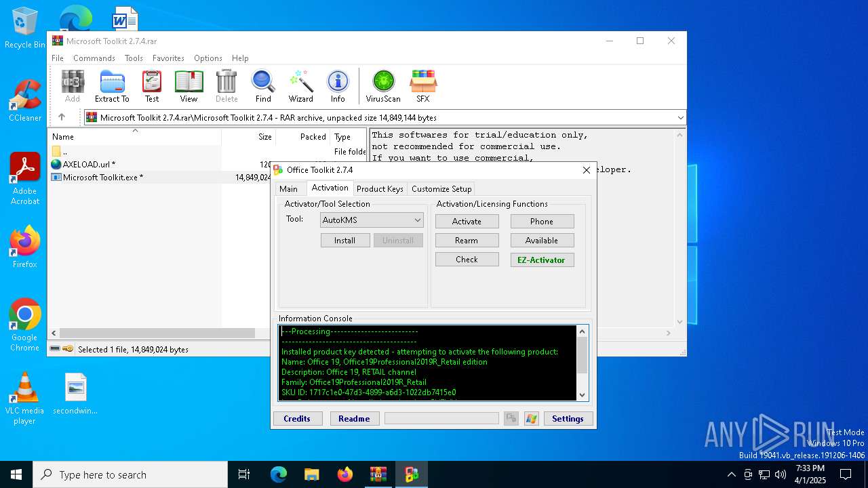This screenshot has width=868, height=488.
Task: Open Adobe Acrobat desktop shortcut
Action: [x=25, y=179]
